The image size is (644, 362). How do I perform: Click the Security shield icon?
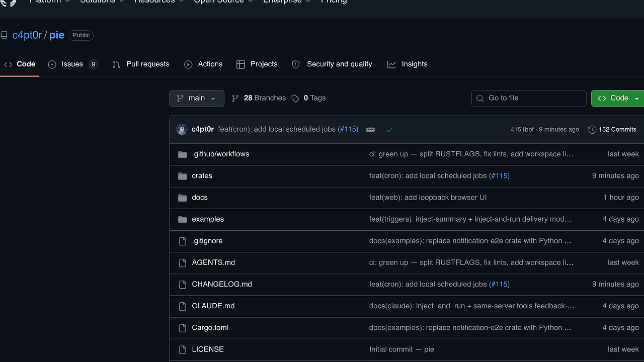coord(296,64)
